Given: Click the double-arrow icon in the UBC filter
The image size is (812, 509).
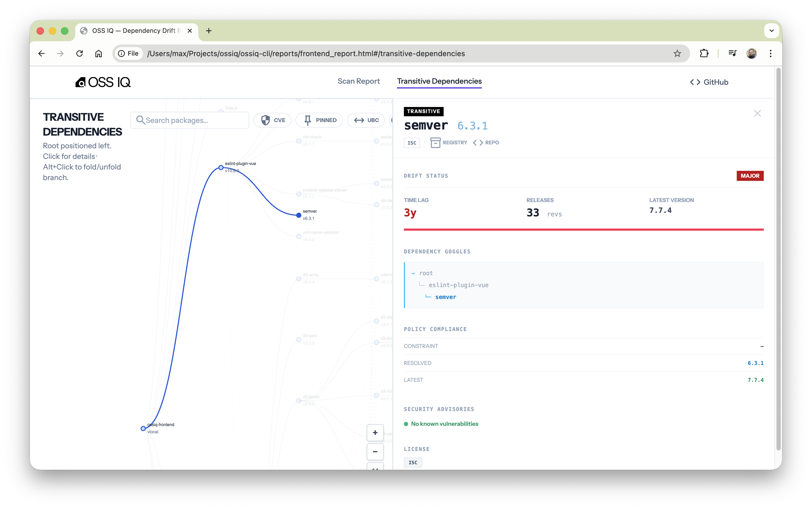Looking at the screenshot, I should pyautogui.click(x=359, y=120).
